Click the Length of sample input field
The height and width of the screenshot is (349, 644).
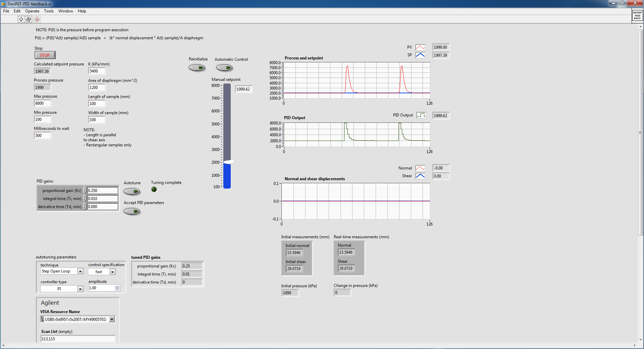point(97,104)
